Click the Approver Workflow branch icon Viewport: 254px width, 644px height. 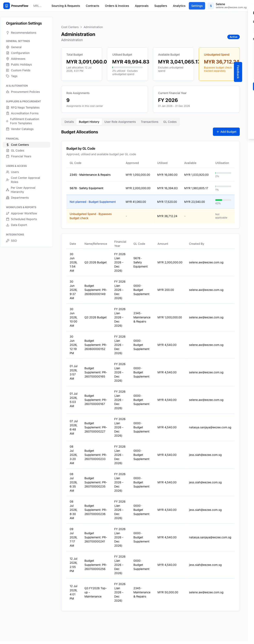click(8, 214)
